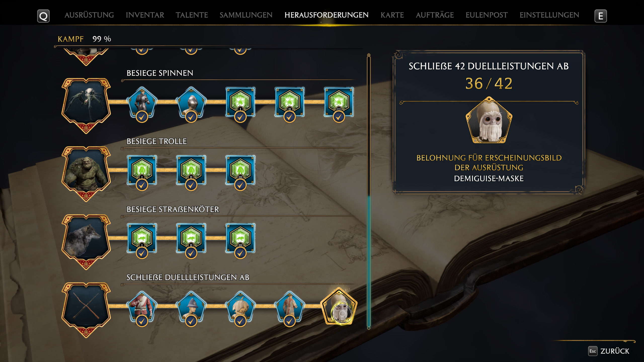The width and height of the screenshot is (644, 362).
Task: Select the crossed wands duel shield icon
Action: (x=86, y=310)
